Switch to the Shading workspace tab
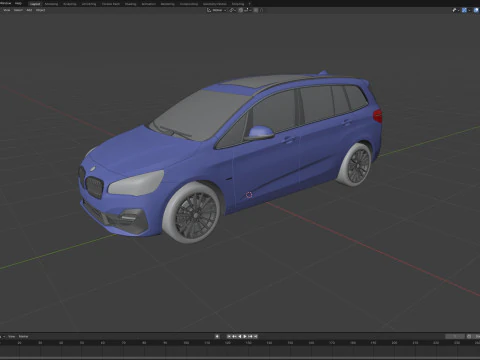The width and height of the screenshot is (480, 360). (x=130, y=4)
